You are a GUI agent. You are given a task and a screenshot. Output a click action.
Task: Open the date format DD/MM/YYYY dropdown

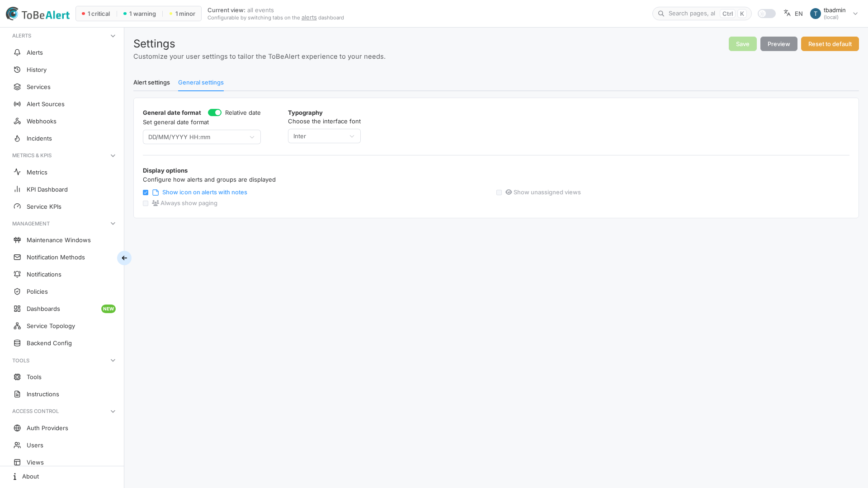point(202,137)
